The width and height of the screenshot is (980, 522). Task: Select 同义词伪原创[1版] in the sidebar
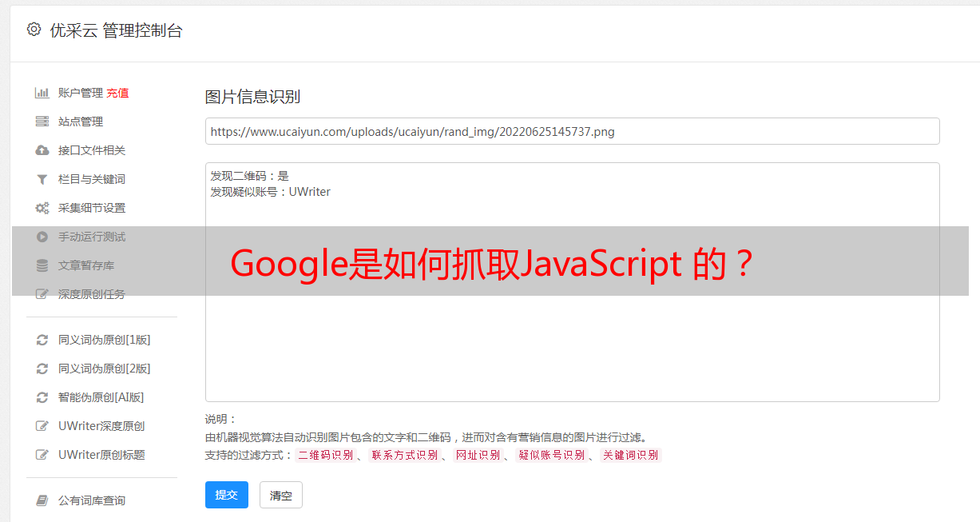[x=105, y=340]
